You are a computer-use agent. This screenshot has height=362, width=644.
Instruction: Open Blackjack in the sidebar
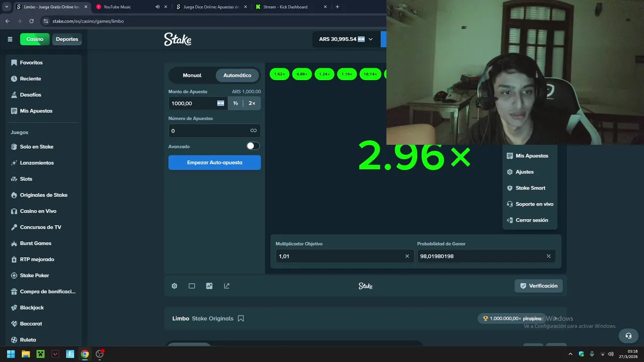click(x=43, y=308)
